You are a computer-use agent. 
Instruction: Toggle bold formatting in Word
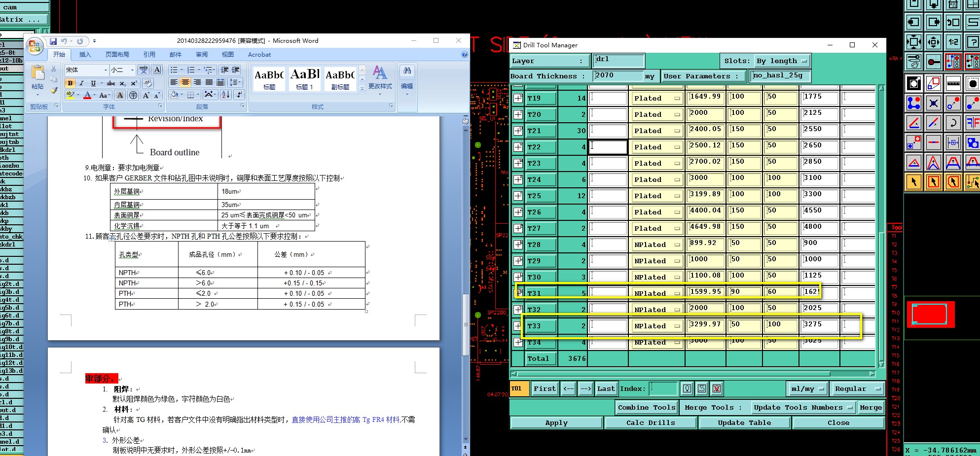click(70, 83)
